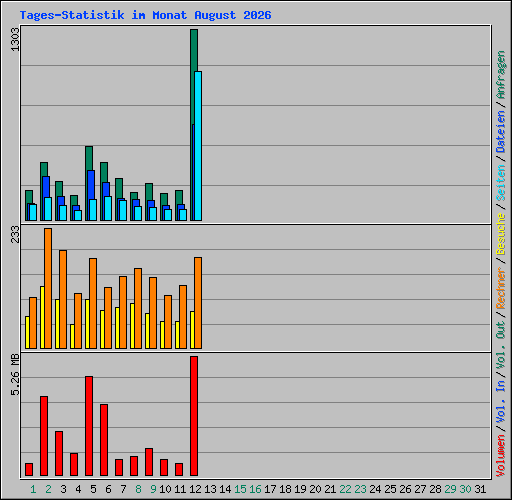Click day label "3" on the x-axis

click(63, 489)
